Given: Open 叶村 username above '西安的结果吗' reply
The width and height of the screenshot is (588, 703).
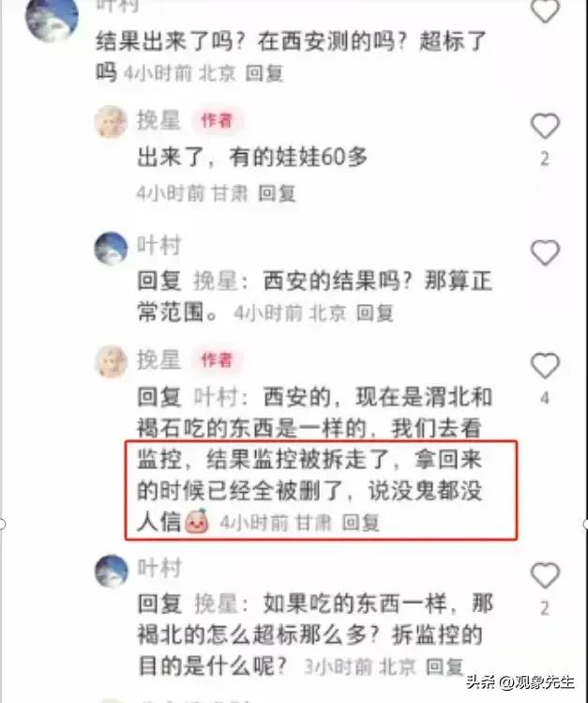Looking at the screenshot, I should [159, 245].
